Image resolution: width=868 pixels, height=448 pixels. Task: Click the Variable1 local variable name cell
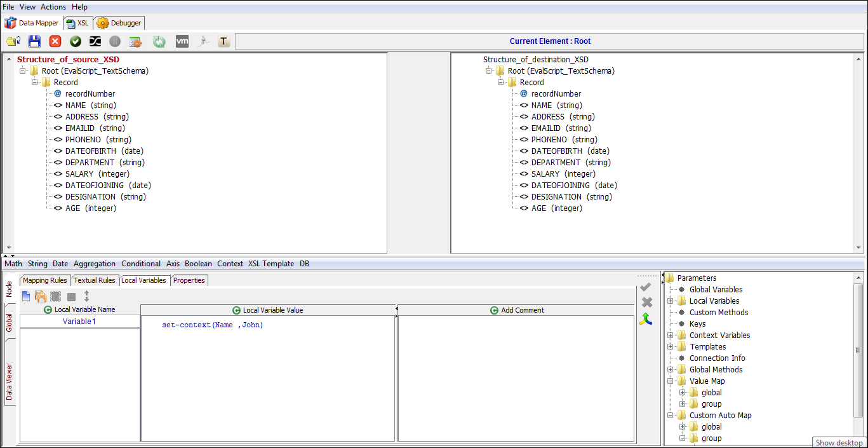click(79, 322)
